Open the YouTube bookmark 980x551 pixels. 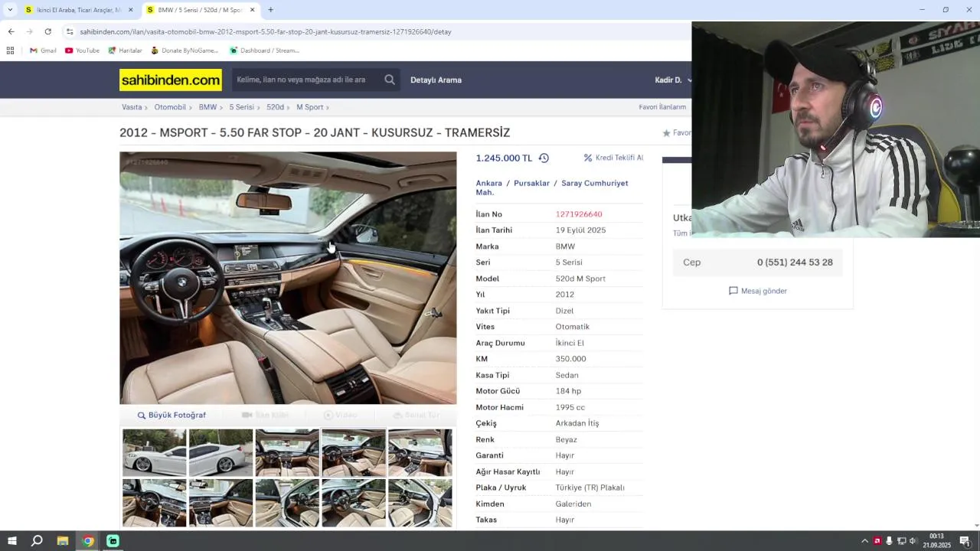click(x=82, y=51)
